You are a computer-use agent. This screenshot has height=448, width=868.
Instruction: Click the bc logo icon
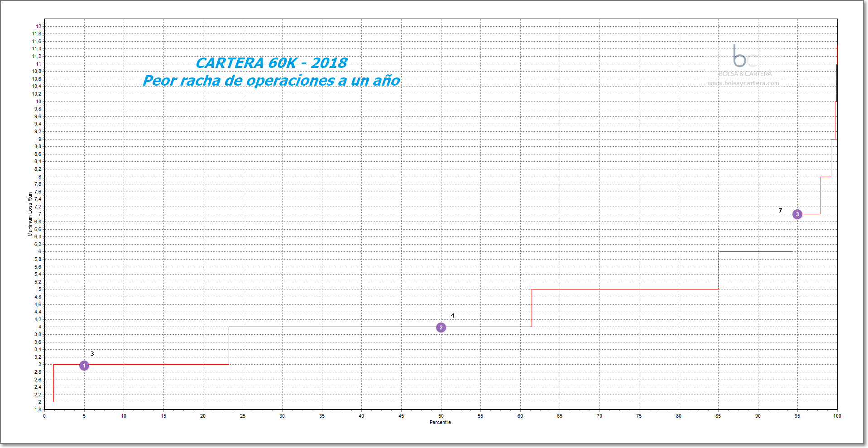click(743, 56)
